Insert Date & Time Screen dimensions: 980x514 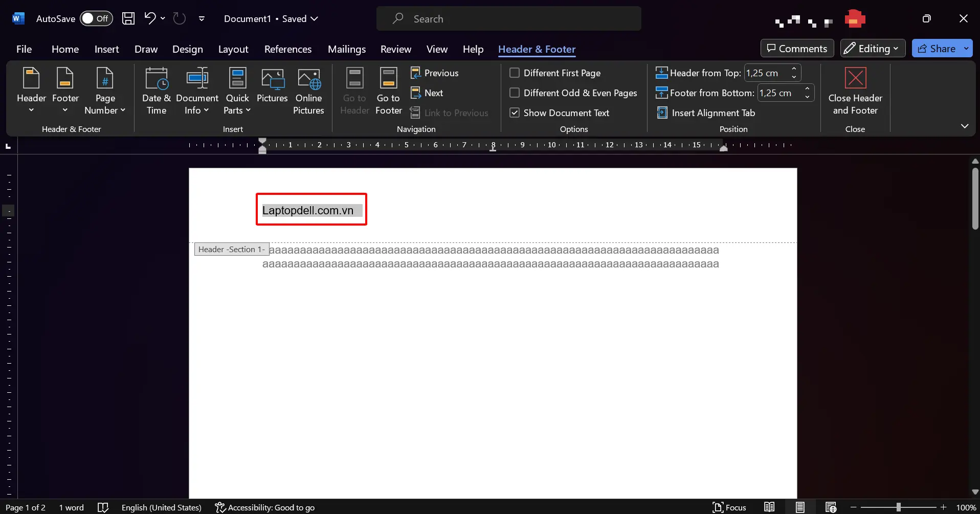157,91
